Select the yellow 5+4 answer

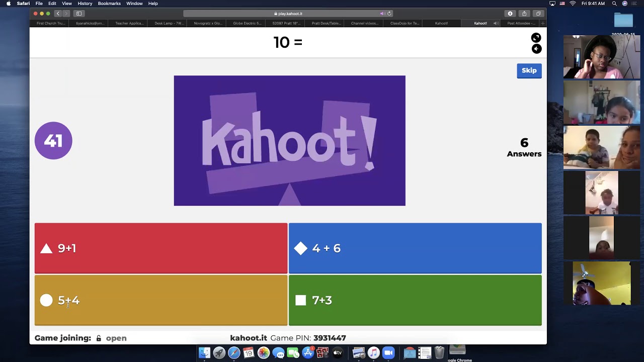(x=161, y=300)
